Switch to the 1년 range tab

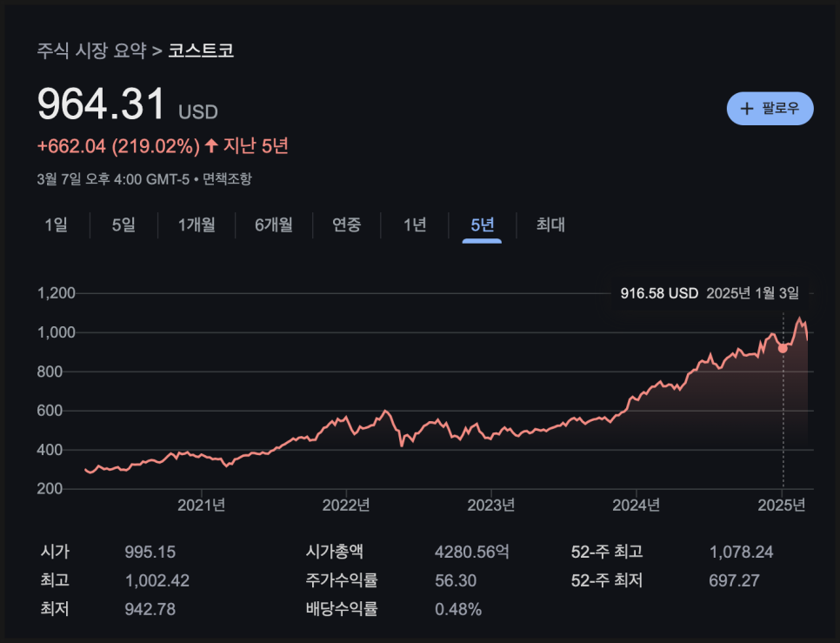(415, 224)
